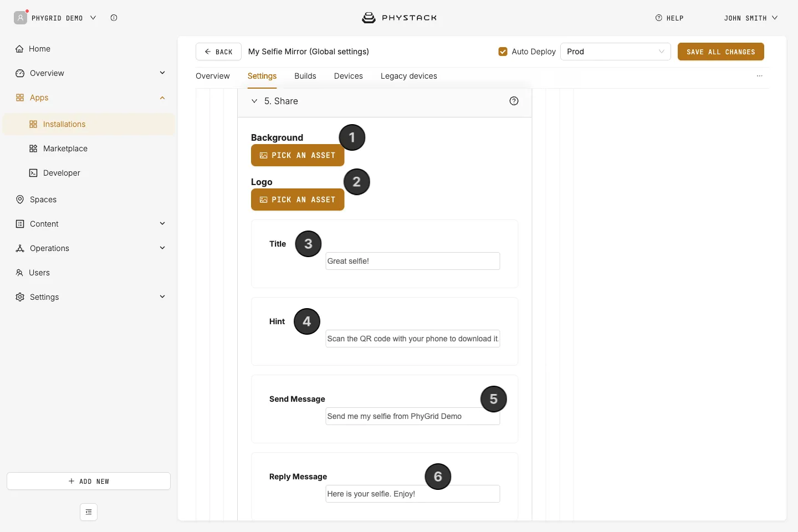The width and height of the screenshot is (798, 532).
Task: Click the Home icon in sidebar
Action: 19,49
